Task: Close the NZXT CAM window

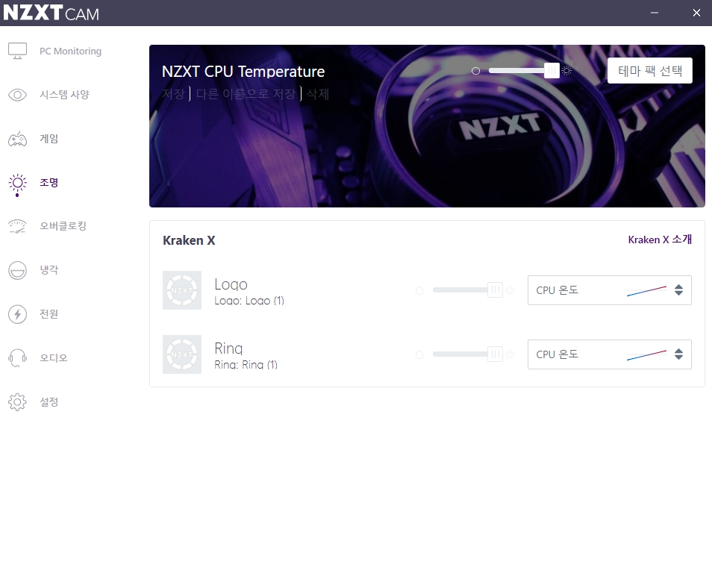Action: point(696,13)
